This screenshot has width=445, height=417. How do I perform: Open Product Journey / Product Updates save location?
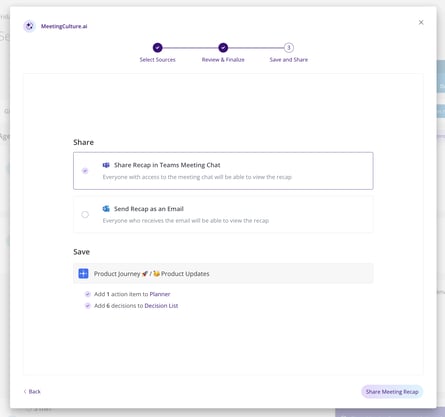[x=223, y=273]
